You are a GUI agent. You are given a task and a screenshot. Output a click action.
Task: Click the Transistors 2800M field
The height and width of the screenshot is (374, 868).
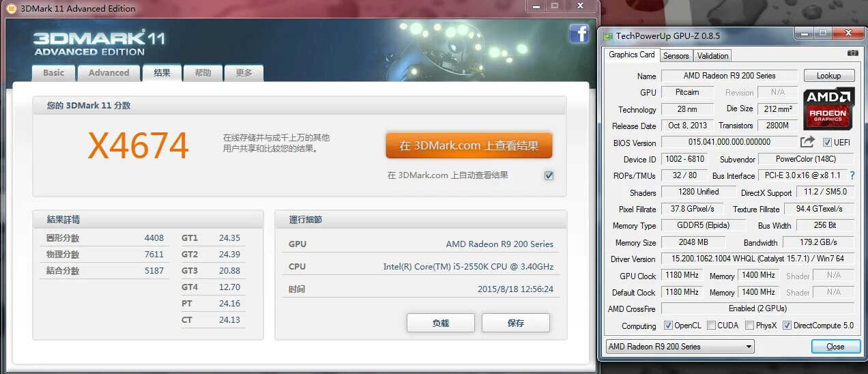pos(778,126)
